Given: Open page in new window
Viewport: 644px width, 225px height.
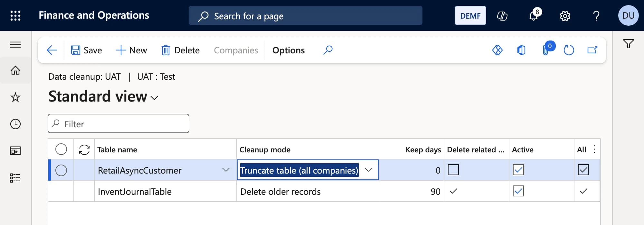Looking at the screenshot, I should [x=592, y=50].
